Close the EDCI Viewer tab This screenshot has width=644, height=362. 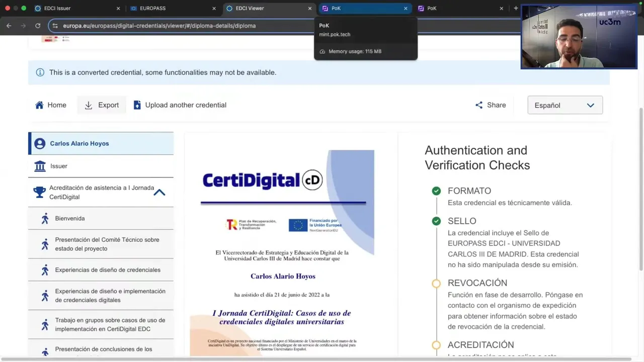tap(310, 9)
